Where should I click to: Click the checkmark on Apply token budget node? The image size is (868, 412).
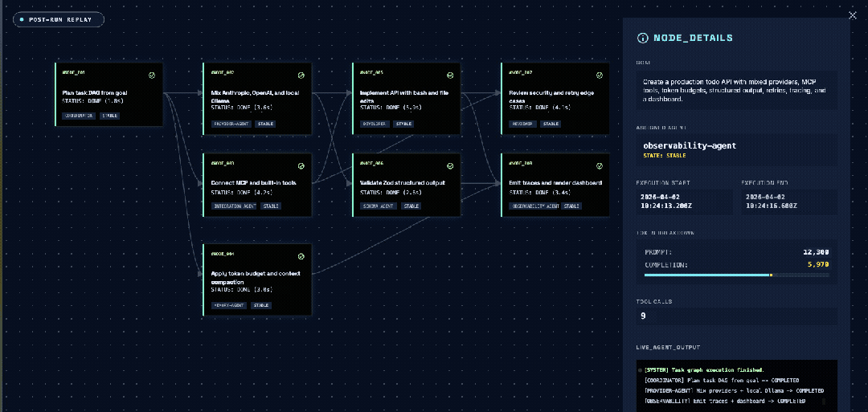pyautogui.click(x=301, y=257)
